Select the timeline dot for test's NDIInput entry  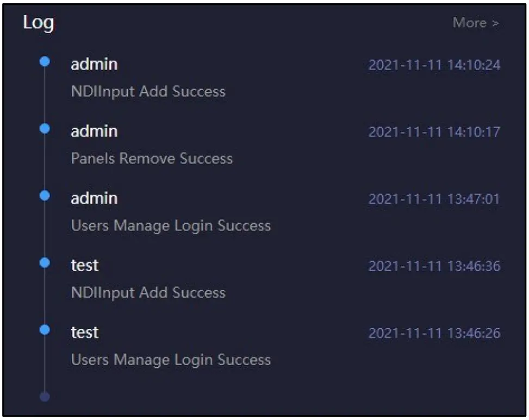(45, 262)
